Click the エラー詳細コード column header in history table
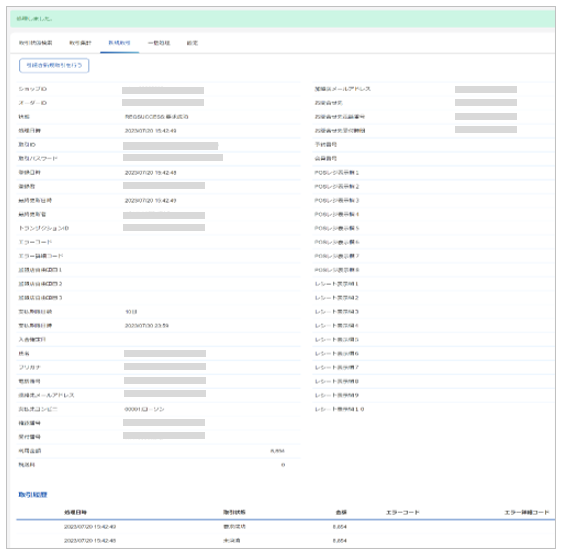563x558 pixels. [527, 512]
